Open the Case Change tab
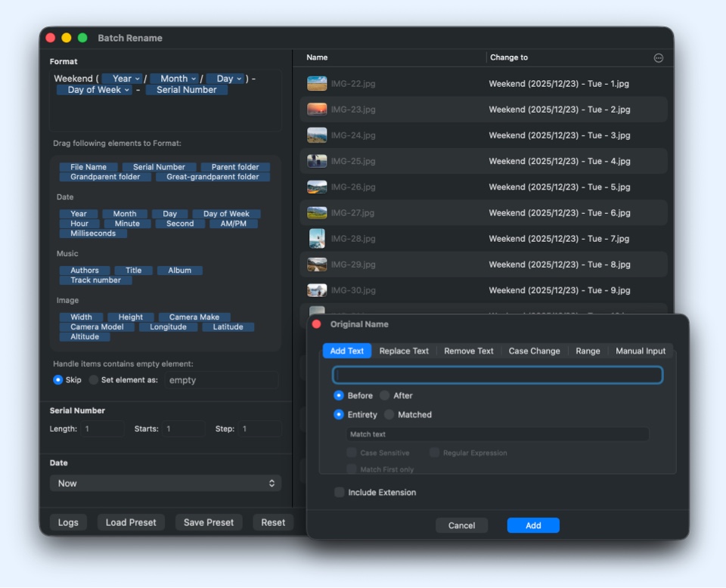This screenshot has width=726, height=588. [x=534, y=351]
